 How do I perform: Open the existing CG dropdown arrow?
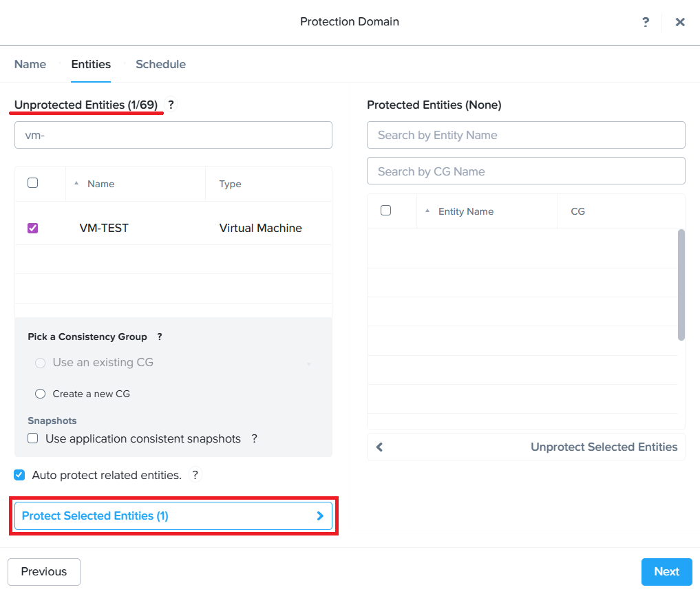pyautogui.click(x=309, y=363)
